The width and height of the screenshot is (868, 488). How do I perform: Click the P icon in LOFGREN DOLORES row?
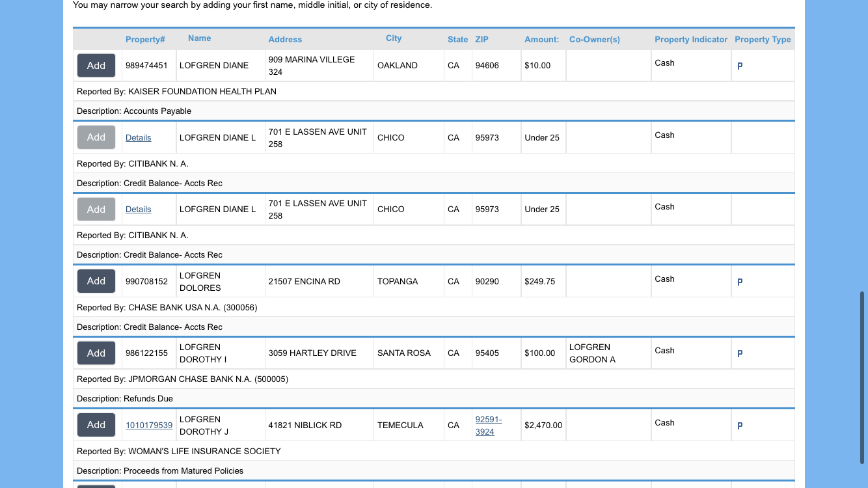(740, 282)
